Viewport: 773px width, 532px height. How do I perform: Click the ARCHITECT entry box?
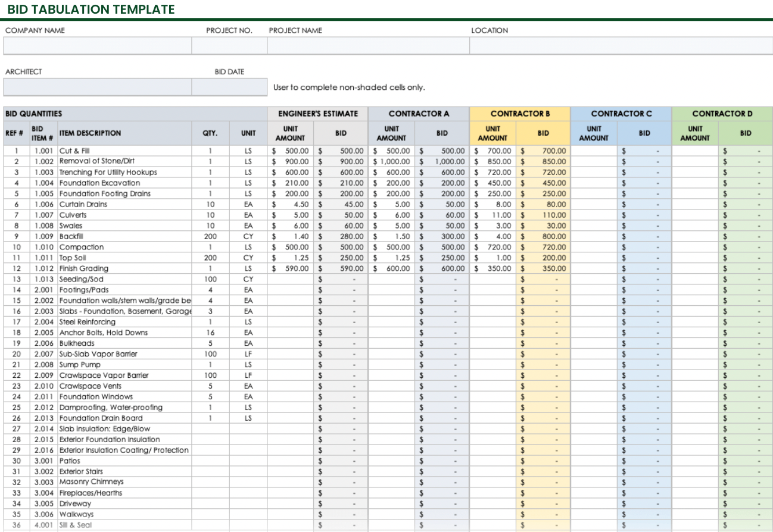pyautogui.click(x=98, y=87)
